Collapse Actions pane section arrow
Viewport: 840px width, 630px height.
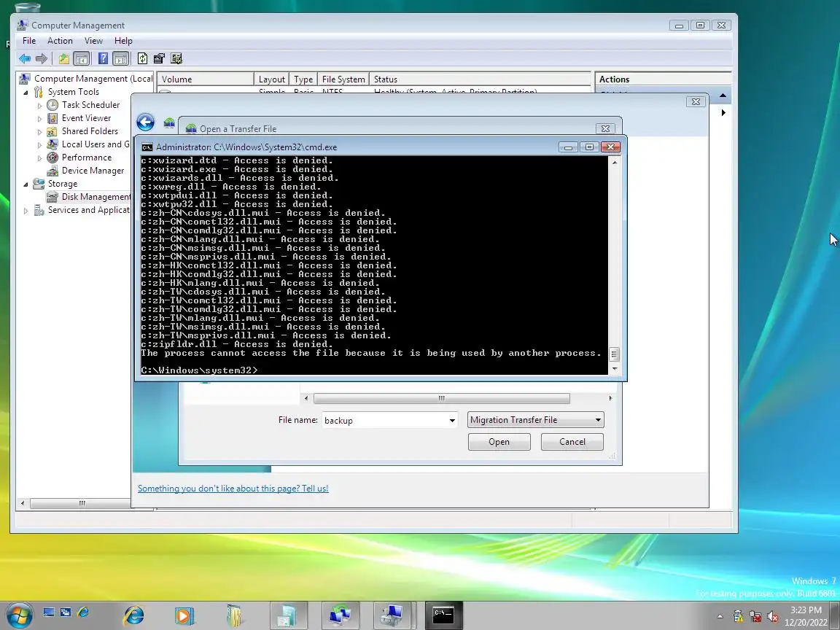(723, 96)
